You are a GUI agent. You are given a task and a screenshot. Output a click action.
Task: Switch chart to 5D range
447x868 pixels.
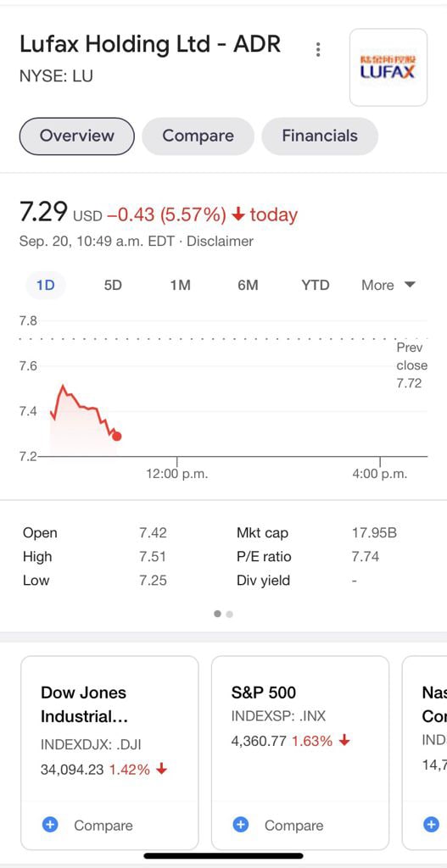tap(113, 286)
